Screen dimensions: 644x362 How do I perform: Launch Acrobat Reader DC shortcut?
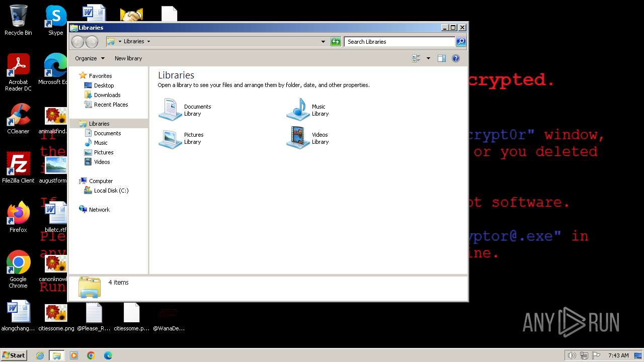tap(18, 72)
